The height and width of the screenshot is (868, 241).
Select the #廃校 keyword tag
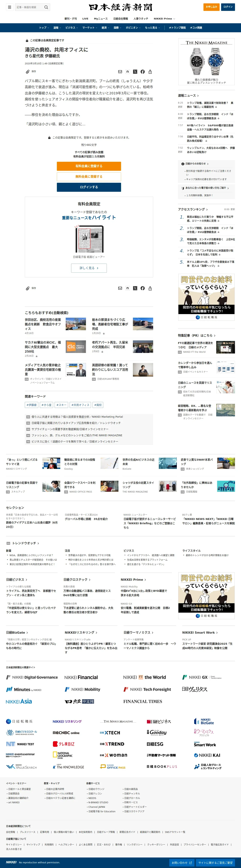point(98,405)
